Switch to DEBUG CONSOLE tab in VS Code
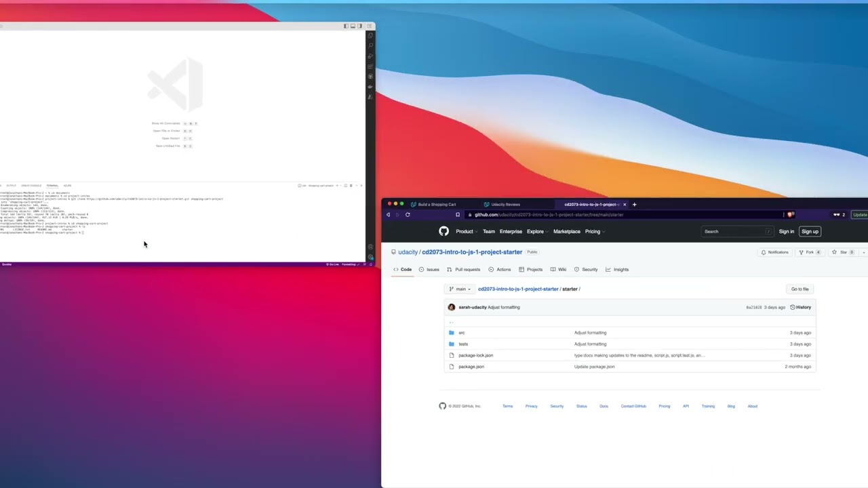868x488 pixels. point(31,185)
